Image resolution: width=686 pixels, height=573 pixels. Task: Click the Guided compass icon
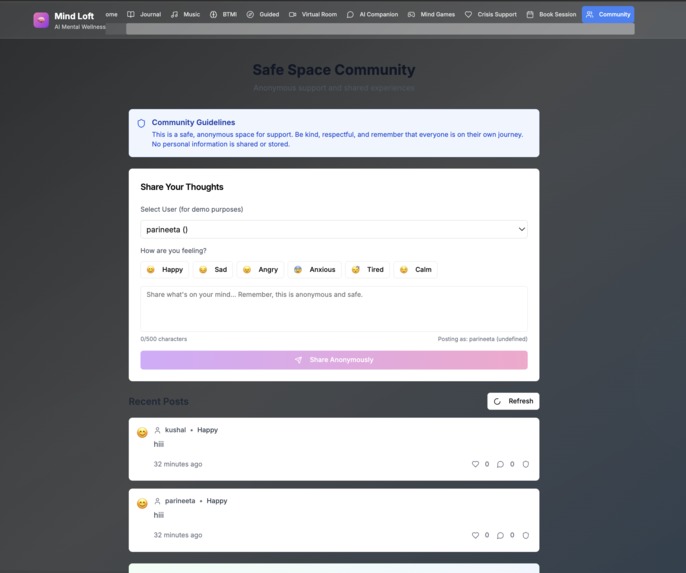tap(250, 14)
